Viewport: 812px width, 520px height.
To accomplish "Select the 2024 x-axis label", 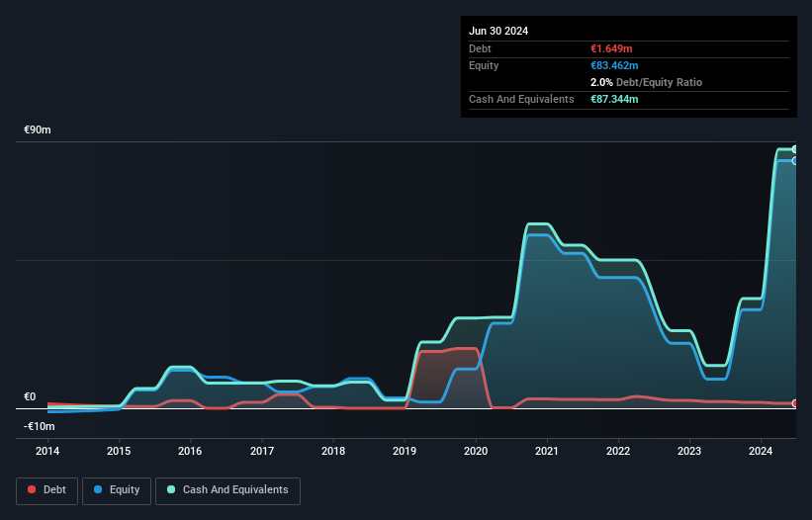I will [761, 451].
